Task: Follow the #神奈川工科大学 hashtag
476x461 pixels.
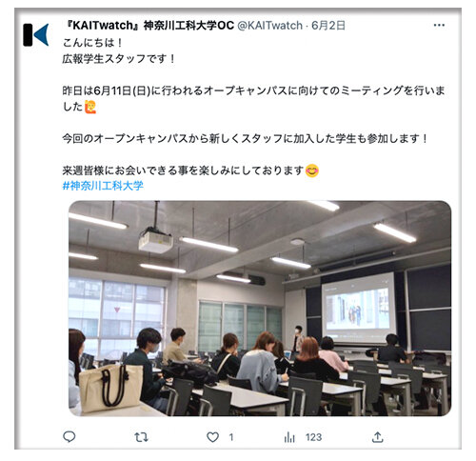Action: (x=103, y=186)
